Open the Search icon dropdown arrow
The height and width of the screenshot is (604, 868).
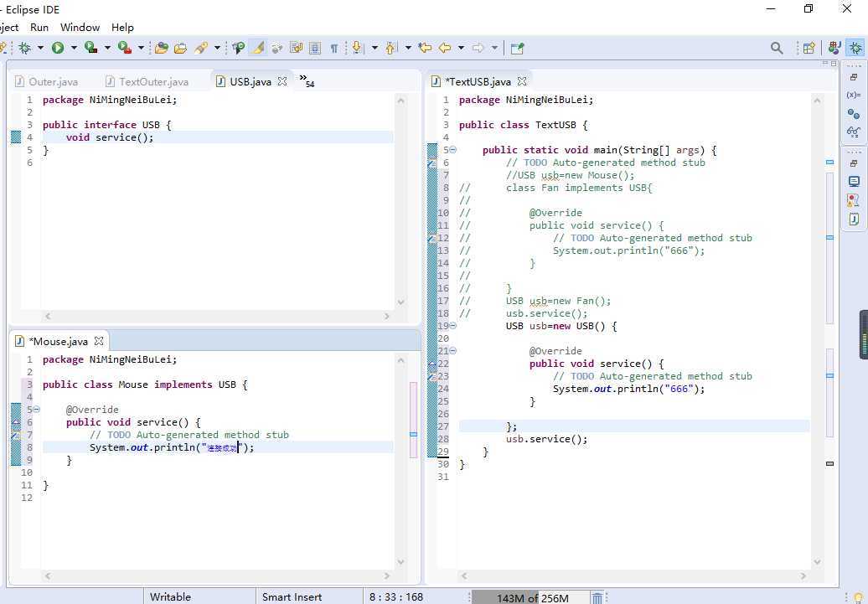coord(217,48)
